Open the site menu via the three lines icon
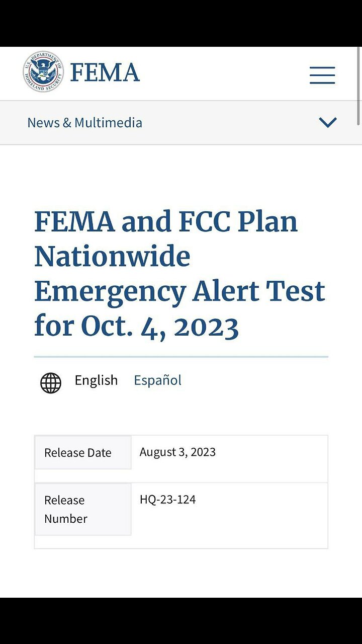The height and width of the screenshot is (644, 362). (322, 74)
